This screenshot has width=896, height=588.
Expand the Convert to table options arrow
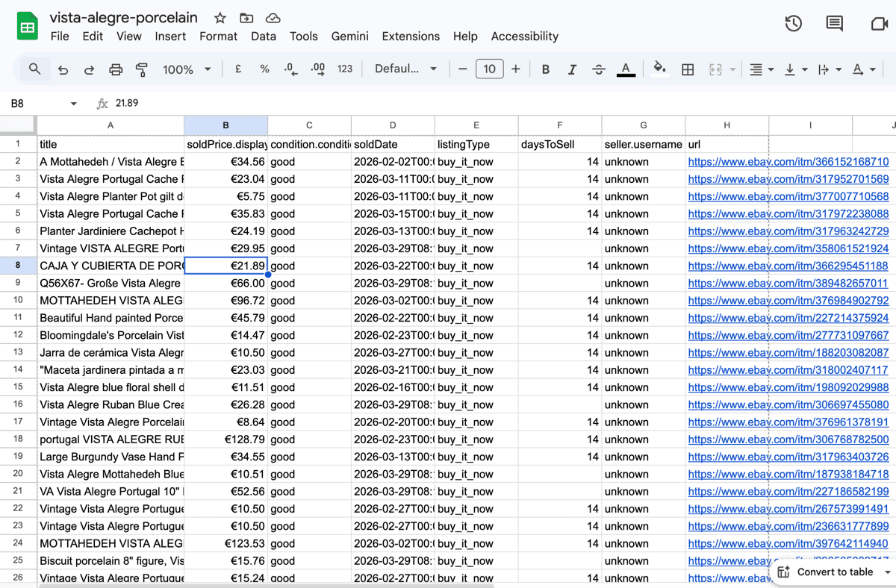point(887,572)
